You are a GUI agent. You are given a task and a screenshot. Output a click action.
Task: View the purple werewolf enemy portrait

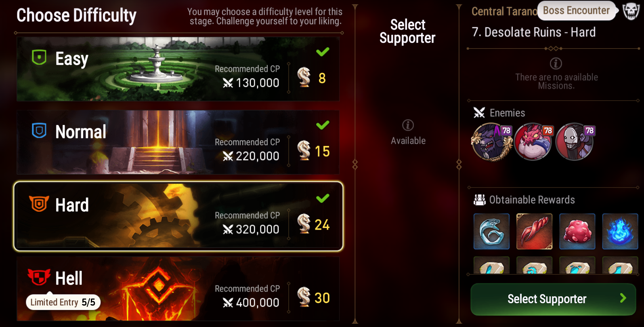coord(491,142)
